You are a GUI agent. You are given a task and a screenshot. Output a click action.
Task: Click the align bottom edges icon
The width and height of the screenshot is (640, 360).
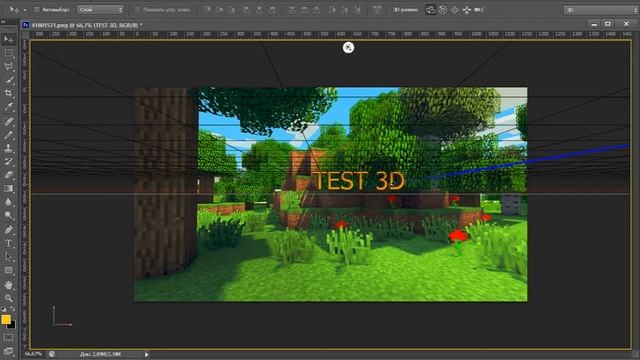[x=232, y=10]
